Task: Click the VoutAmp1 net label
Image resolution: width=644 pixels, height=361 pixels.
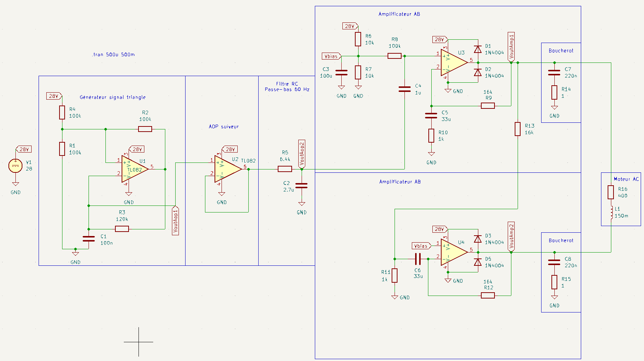Action: point(511,47)
